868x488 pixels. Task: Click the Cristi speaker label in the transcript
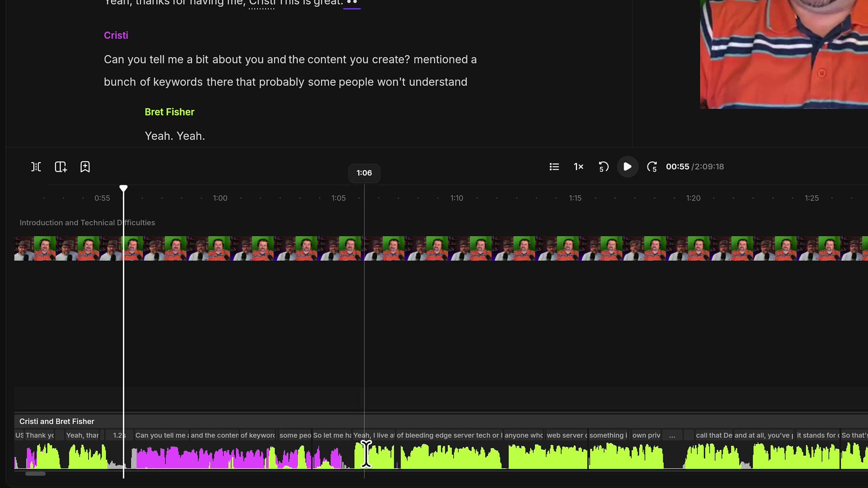116,35
